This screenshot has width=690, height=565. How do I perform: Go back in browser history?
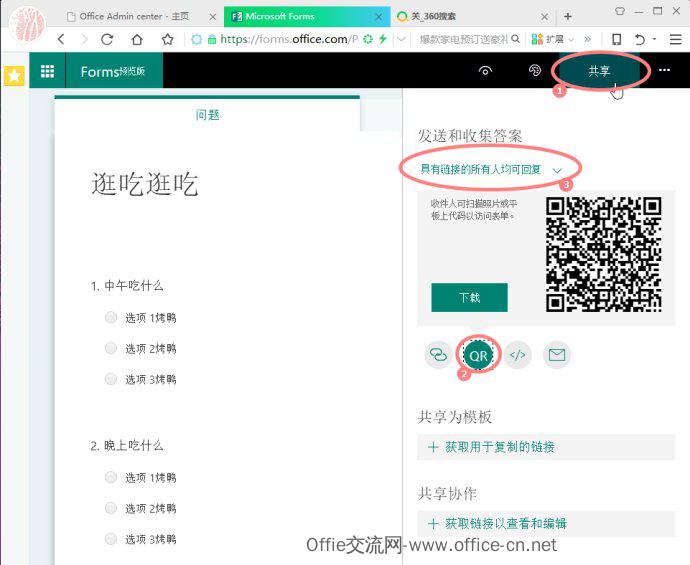(62, 40)
